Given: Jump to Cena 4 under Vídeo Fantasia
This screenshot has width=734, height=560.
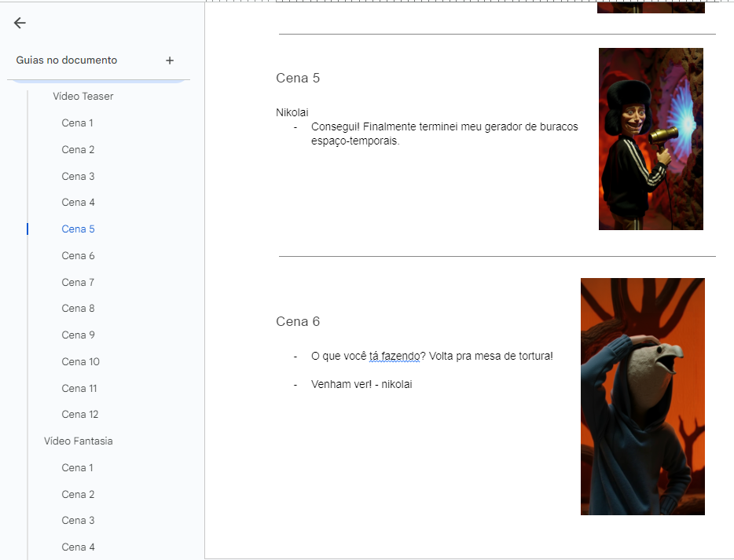Looking at the screenshot, I should click(x=79, y=547).
